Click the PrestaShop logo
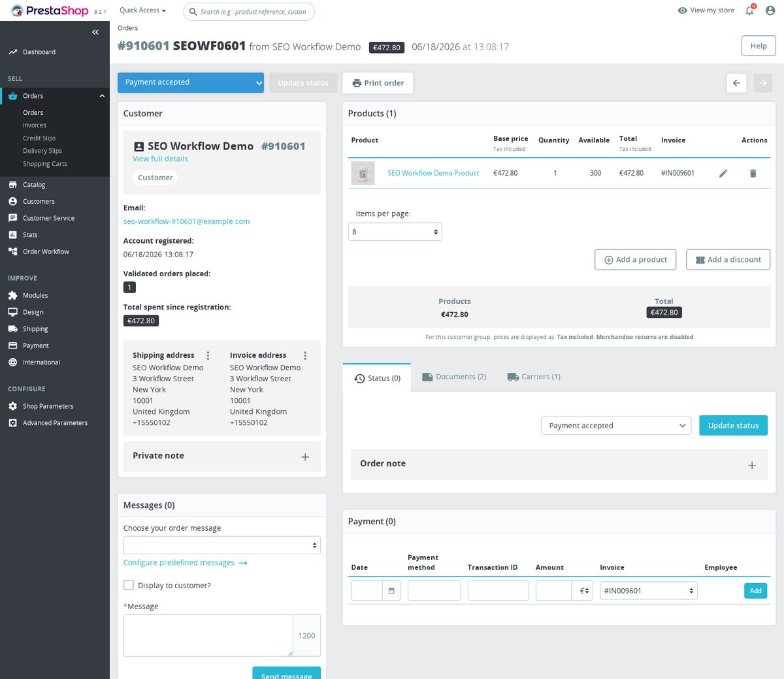 (x=50, y=10)
